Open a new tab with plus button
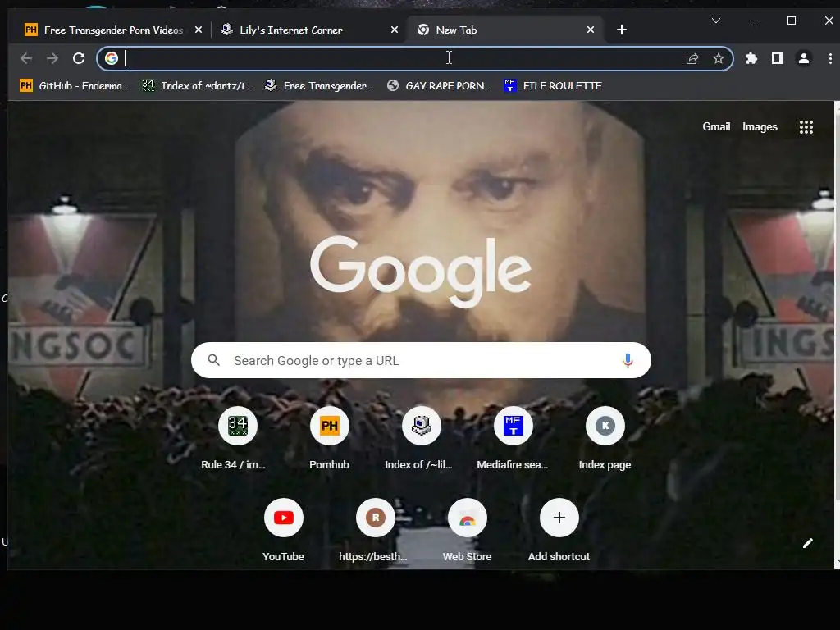This screenshot has width=840, height=630. 622,30
